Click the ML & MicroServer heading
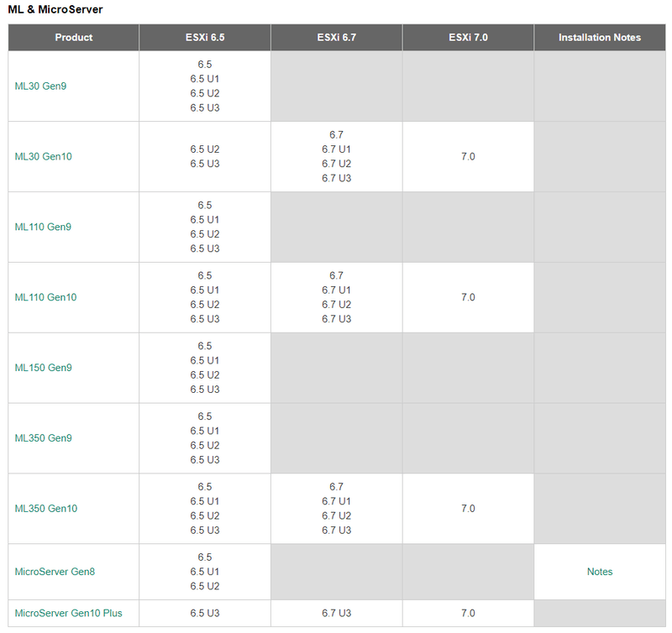The width and height of the screenshot is (672, 633). [x=55, y=9]
